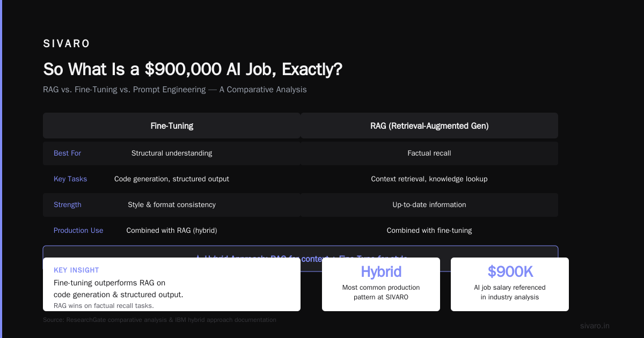This screenshot has width=644, height=338.
Task: Click the large '$900K' stat value
Action: point(510,271)
